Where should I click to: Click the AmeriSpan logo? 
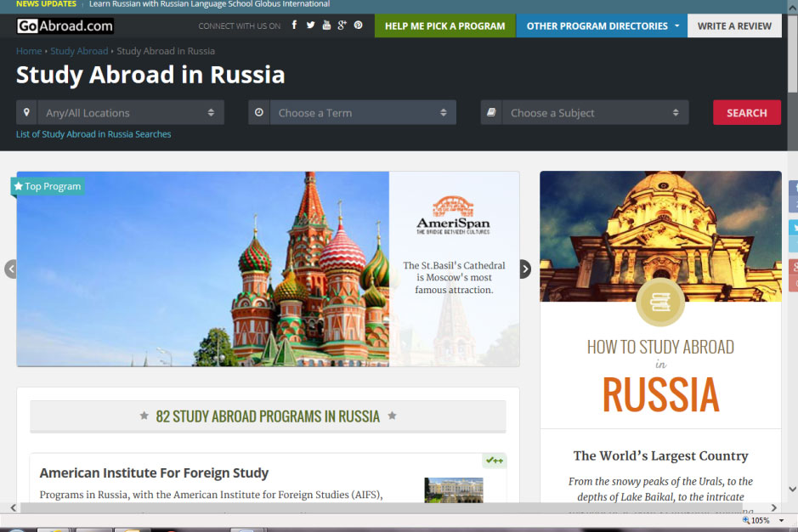453,215
